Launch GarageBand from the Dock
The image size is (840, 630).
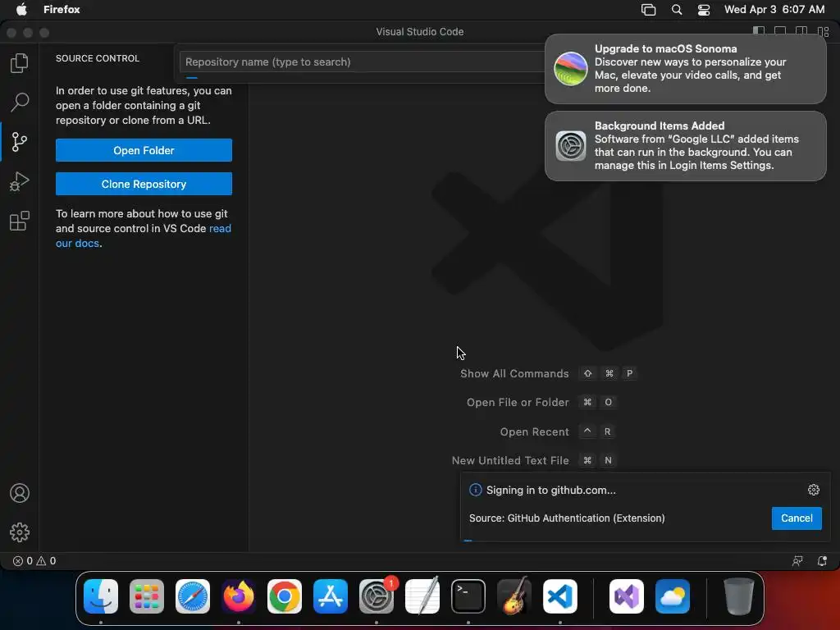(x=514, y=596)
